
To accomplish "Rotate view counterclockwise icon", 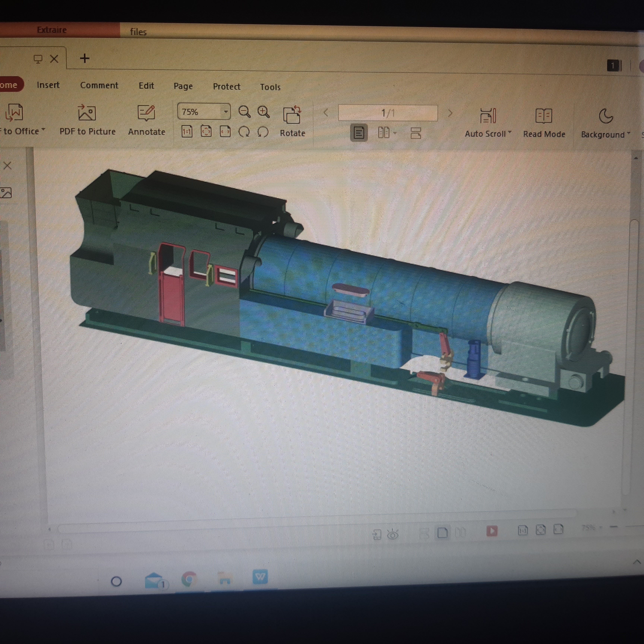I will click(x=244, y=132).
